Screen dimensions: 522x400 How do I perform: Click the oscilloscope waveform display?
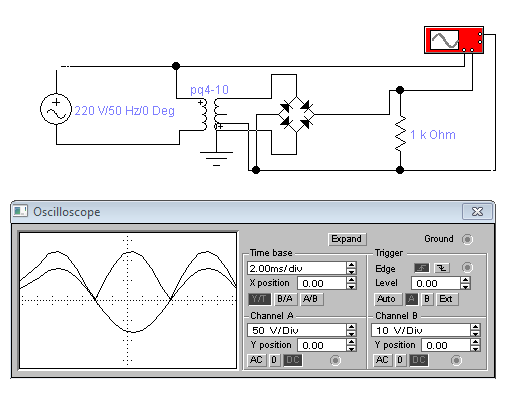(128, 301)
